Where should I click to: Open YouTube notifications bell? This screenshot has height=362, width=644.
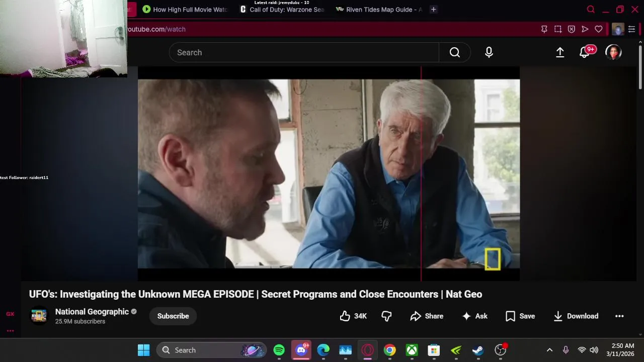pos(585,52)
